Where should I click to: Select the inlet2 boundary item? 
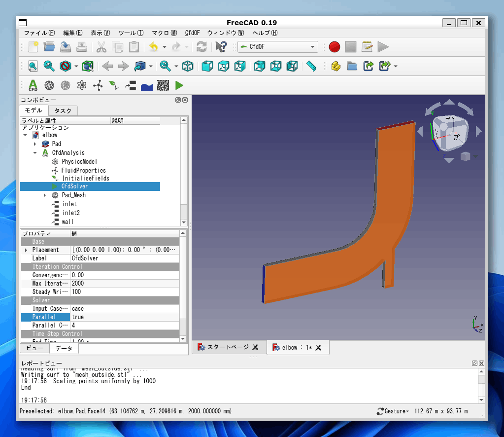tap(71, 213)
